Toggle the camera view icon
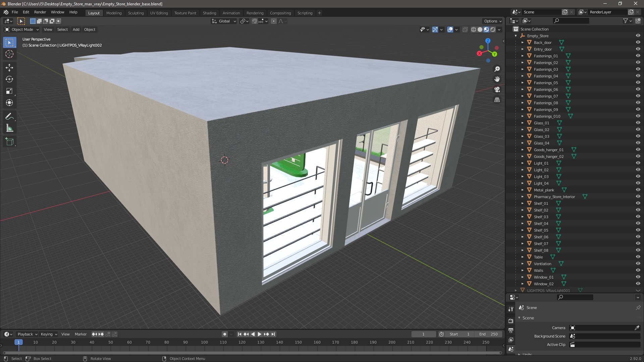The width and height of the screenshot is (644, 362). tap(497, 89)
